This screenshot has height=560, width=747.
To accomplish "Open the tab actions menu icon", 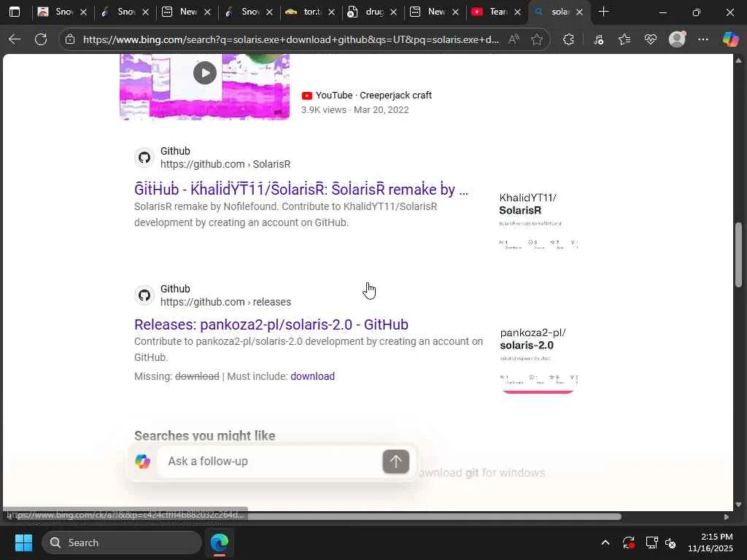I will coord(15,12).
